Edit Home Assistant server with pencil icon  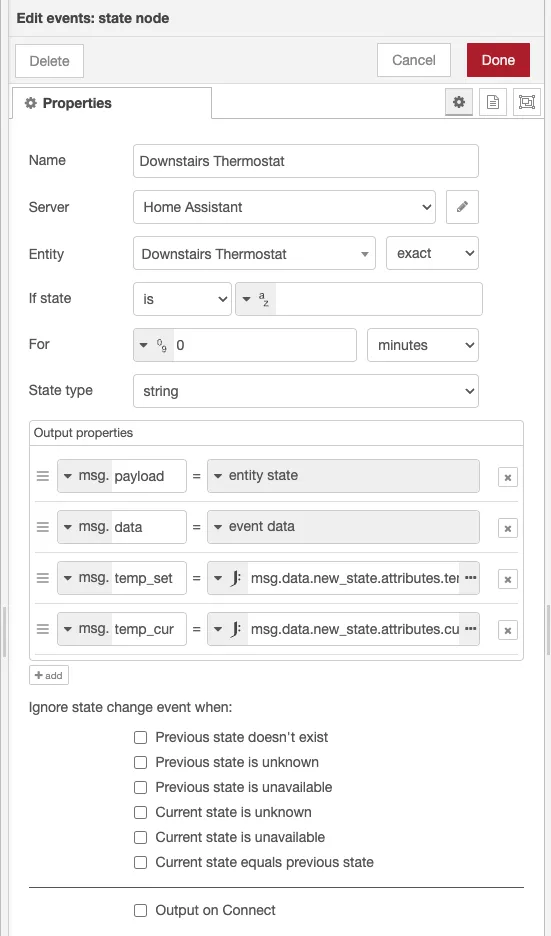coord(462,207)
